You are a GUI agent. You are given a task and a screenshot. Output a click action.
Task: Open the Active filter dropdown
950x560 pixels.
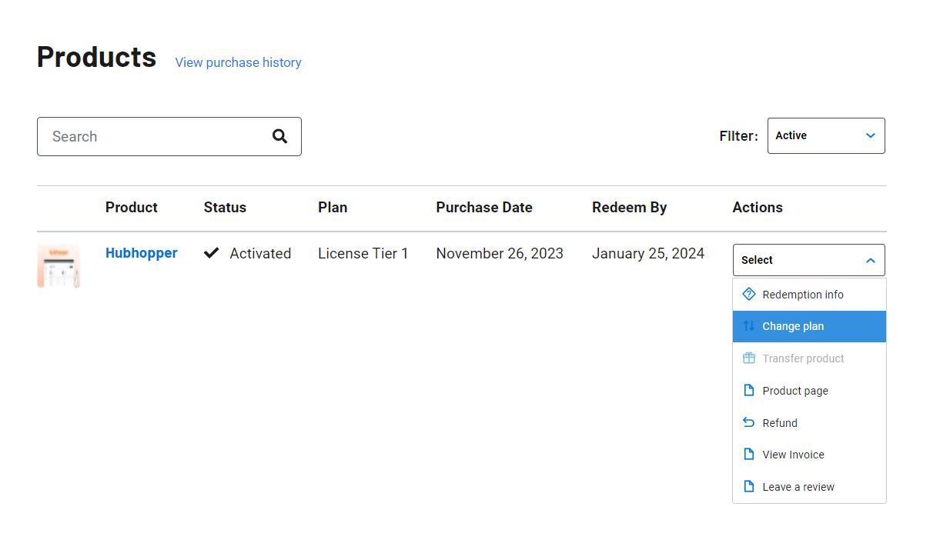click(826, 135)
